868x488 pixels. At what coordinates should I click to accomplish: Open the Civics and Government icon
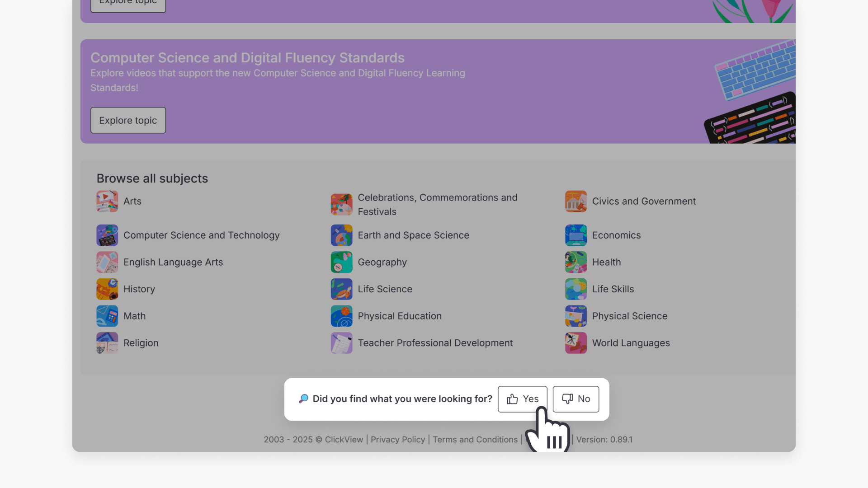pos(576,201)
